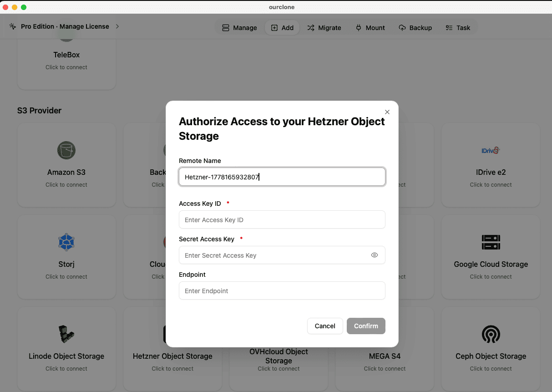Click the Linode Object Storage icon

click(66, 334)
